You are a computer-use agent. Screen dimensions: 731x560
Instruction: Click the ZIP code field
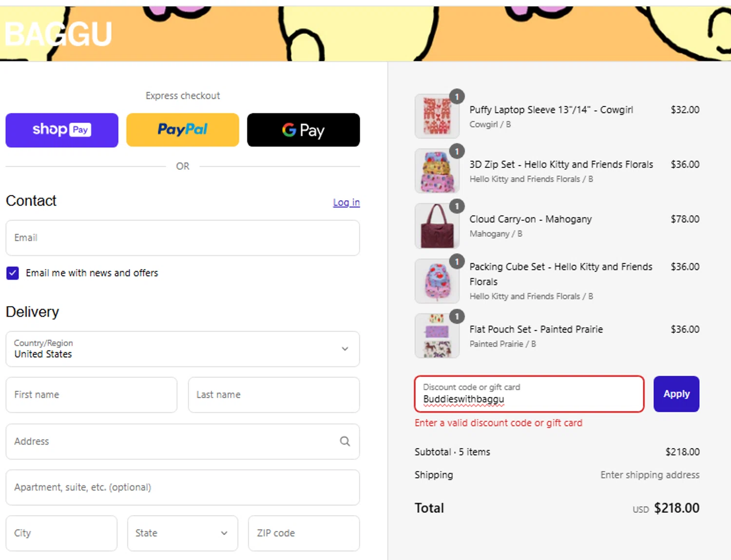(304, 533)
